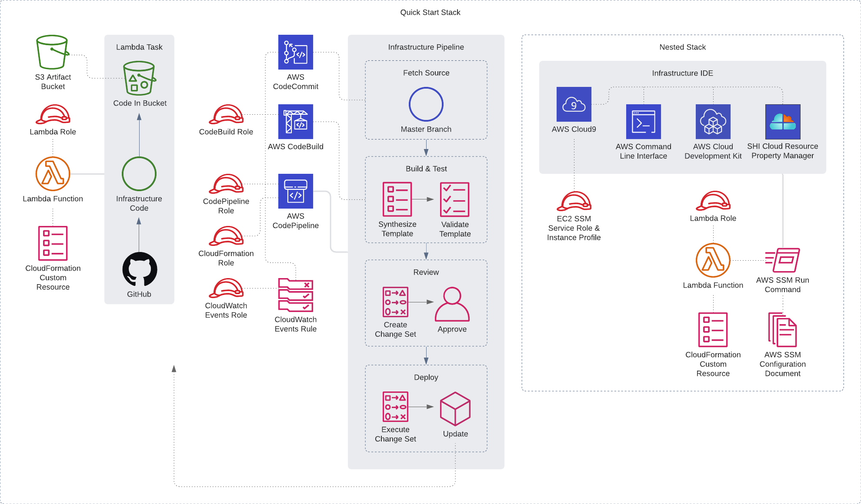Click the Infrastructure Pipeline heading
This screenshot has width=861, height=504.
point(426,47)
